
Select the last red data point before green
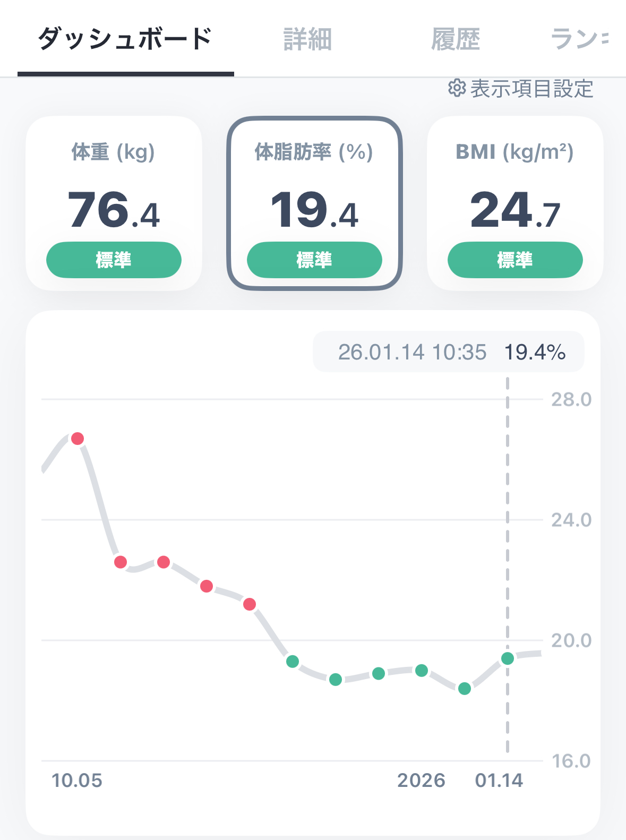[x=250, y=604]
